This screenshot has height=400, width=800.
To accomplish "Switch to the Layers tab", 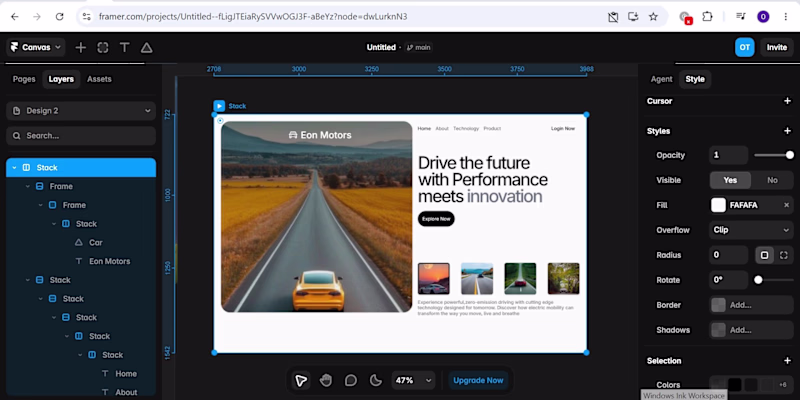I will pos(61,79).
